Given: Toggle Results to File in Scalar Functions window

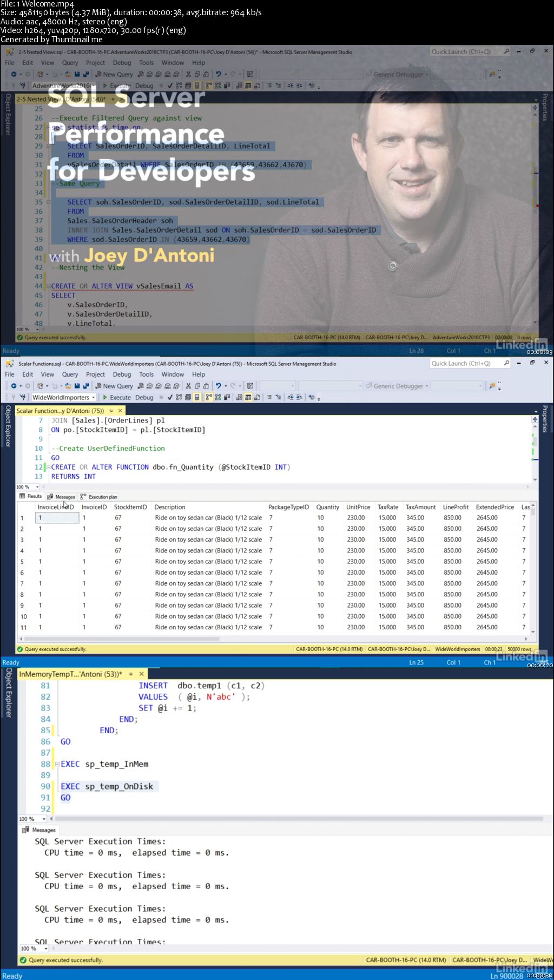Looking at the screenshot, I should pos(257,397).
